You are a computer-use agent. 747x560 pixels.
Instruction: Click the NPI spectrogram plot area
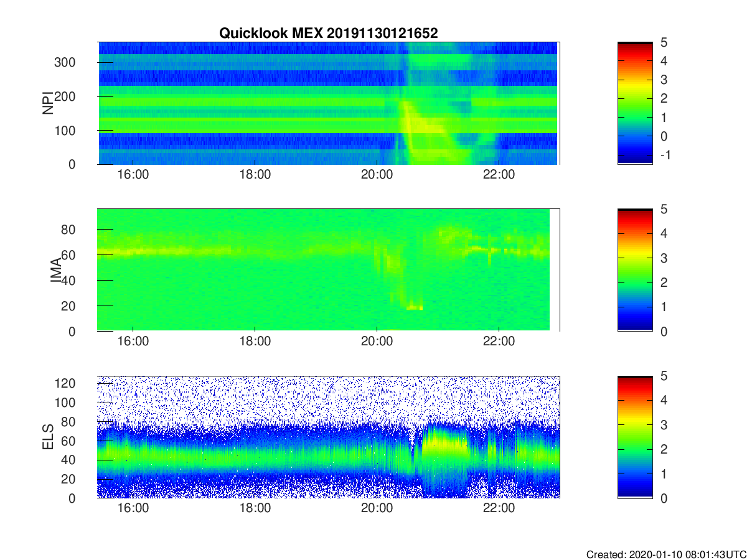click(x=329, y=103)
